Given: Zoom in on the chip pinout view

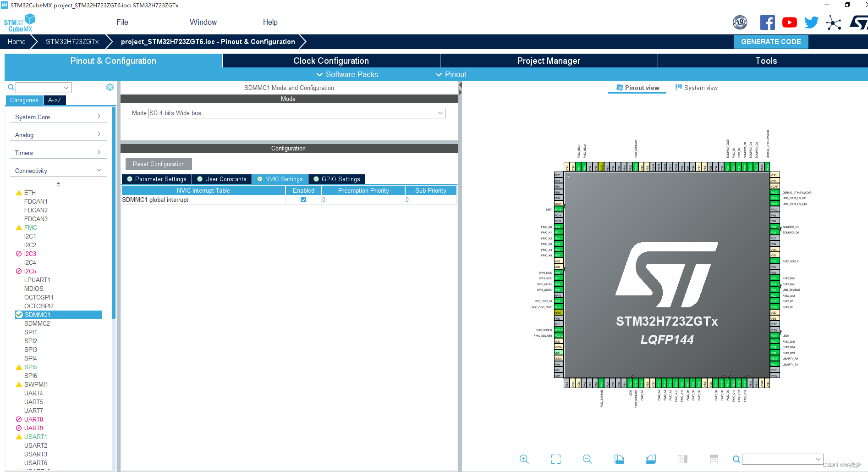Looking at the screenshot, I should coord(524,459).
